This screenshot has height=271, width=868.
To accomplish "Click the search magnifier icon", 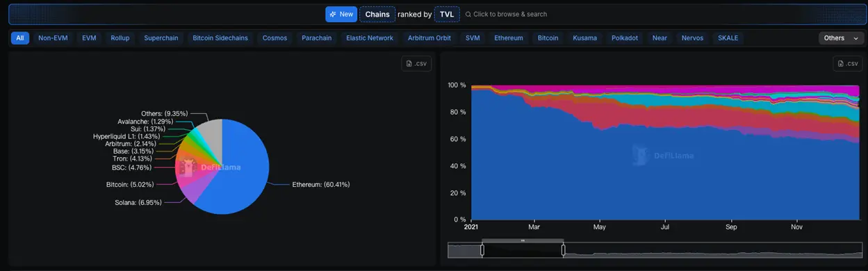I will pyautogui.click(x=468, y=14).
